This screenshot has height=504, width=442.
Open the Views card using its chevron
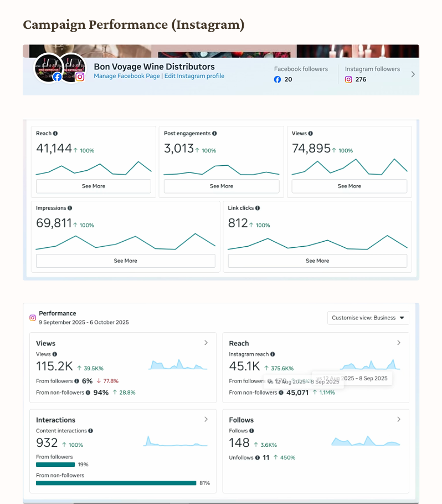coord(206,343)
